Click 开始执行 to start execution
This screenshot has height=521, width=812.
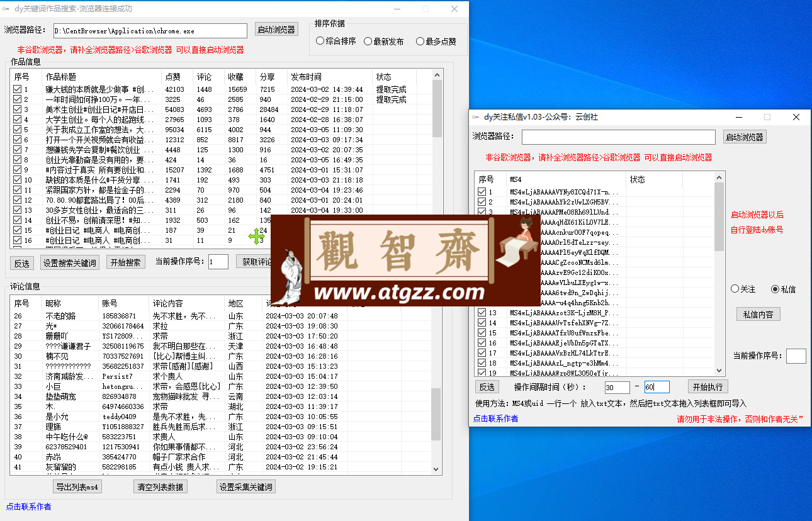[708, 387]
